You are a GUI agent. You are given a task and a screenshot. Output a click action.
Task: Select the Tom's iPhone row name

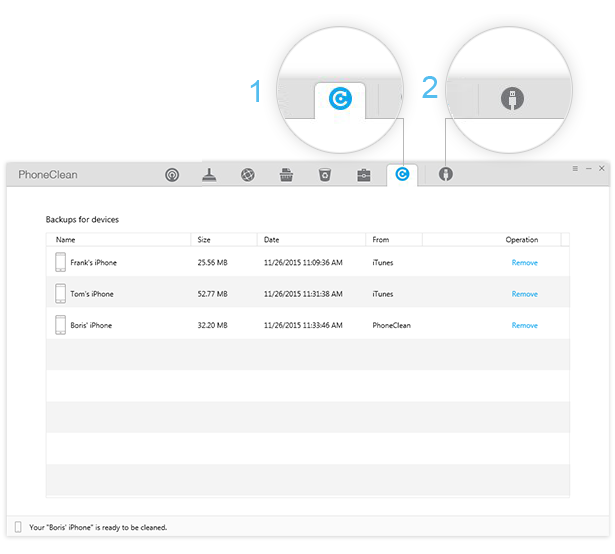(92, 294)
